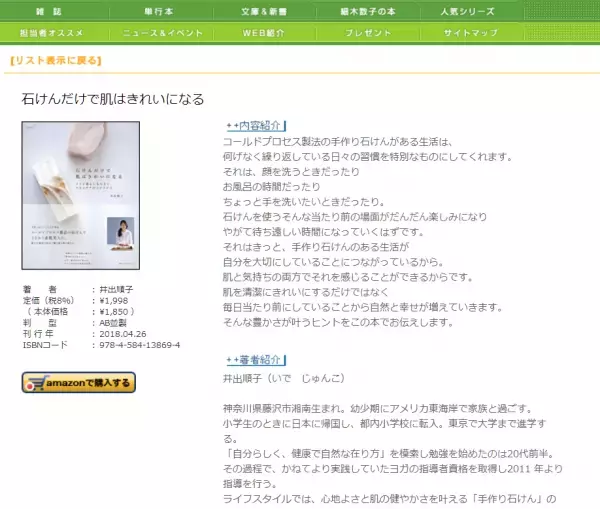
Task: Click the line starting 小学生のときに日本に帰国
Action: pyautogui.click(x=385, y=424)
